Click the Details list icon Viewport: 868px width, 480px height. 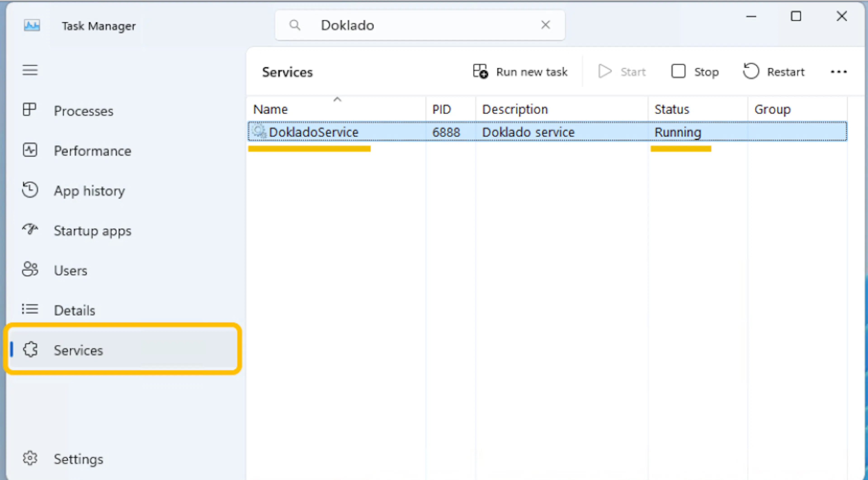tap(30, 309)
